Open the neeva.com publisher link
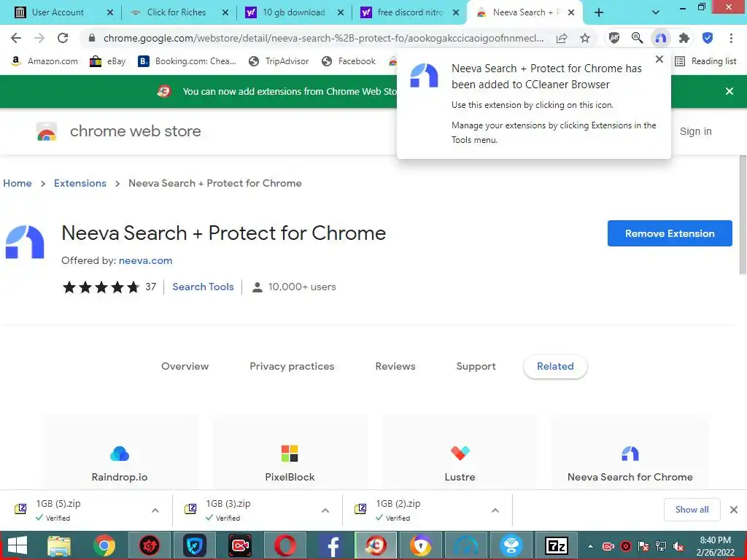The image size is (747, 560). [x=145, y=260]
